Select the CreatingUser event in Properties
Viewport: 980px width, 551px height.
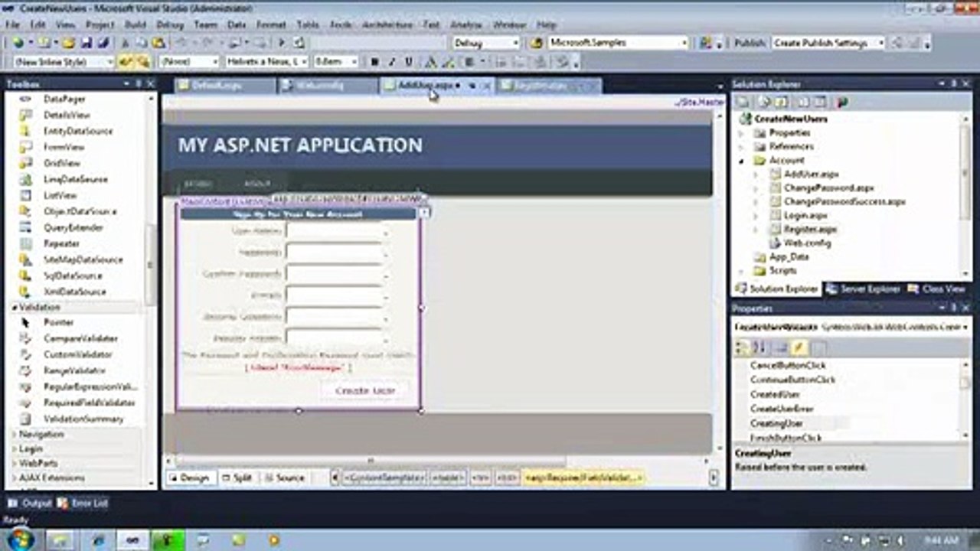pyautogui.click(x=776, y=423)
